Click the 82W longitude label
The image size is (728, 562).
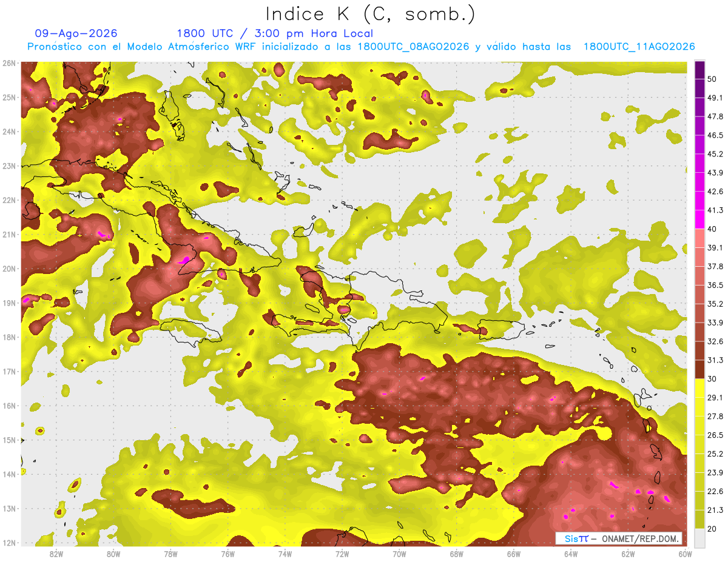[56, 554]
